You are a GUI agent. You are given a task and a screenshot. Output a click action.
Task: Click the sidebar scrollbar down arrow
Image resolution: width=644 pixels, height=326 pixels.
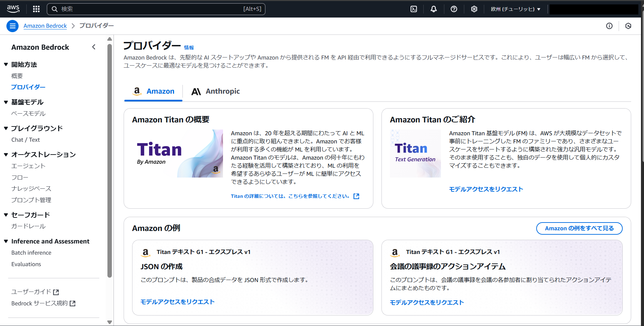(109, 322)
